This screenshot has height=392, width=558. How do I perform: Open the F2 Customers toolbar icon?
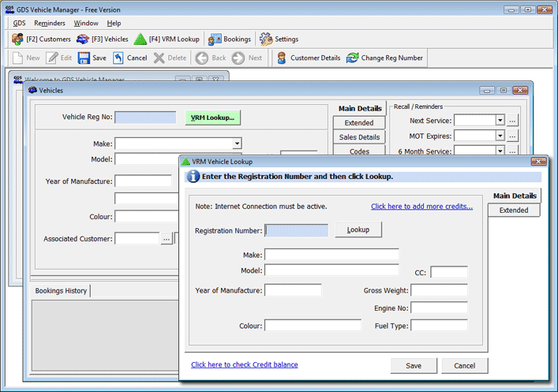pyautogui.click(x=17, y=39)
